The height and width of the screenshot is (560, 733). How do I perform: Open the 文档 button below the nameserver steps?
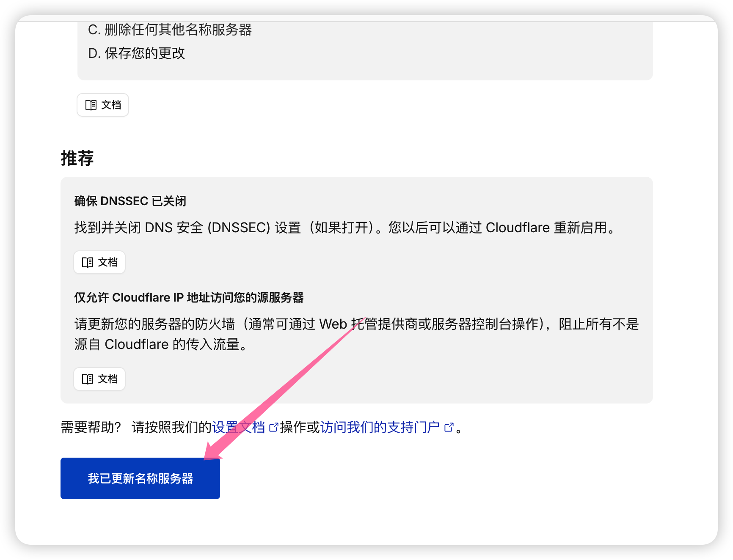pos(103,105)
